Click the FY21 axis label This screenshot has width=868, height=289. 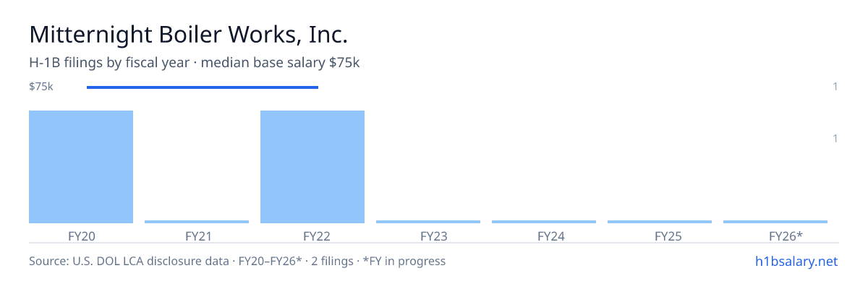197,236
